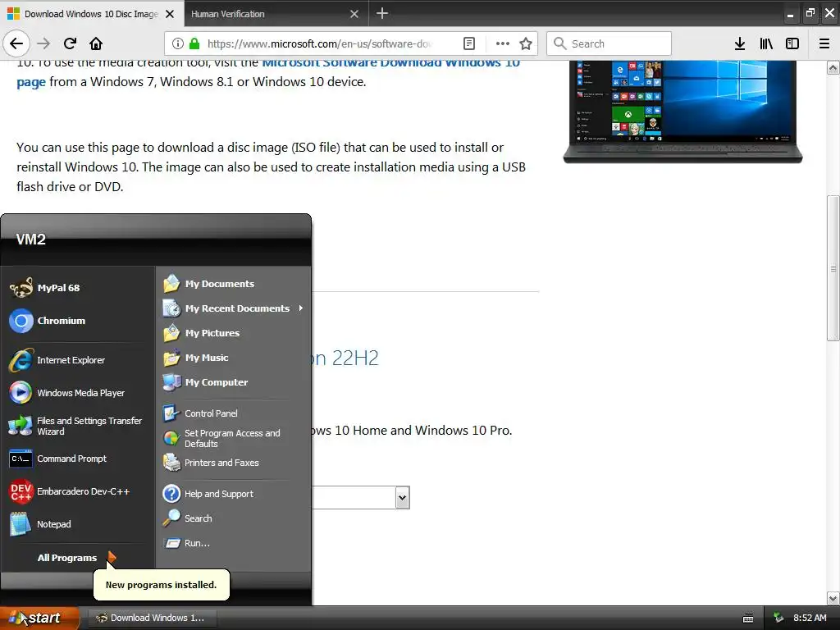Click the New programs installed tooltip
This screenshot has height=630, width=840.
(162, 585)
